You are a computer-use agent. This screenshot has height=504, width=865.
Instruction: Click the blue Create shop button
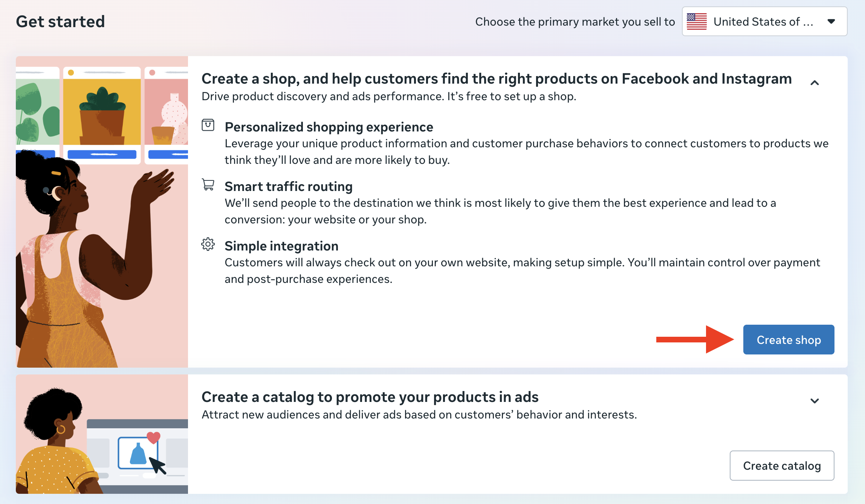[788, 339]
